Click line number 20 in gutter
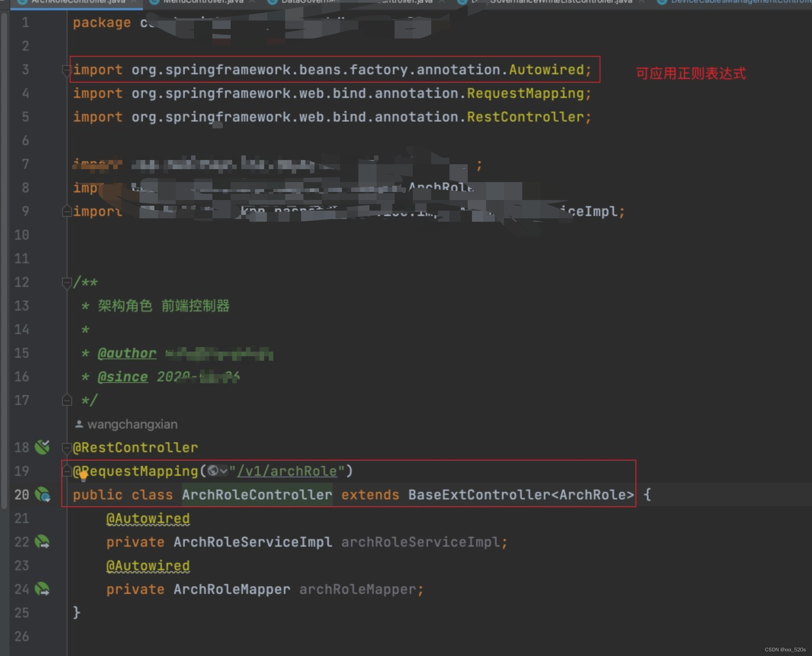 point(22,494)
